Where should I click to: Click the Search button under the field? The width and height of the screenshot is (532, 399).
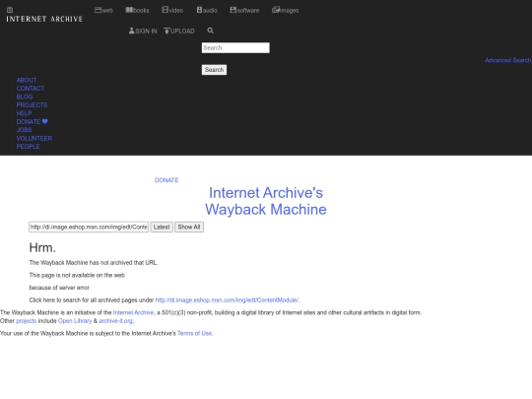[x=214, y=70]
